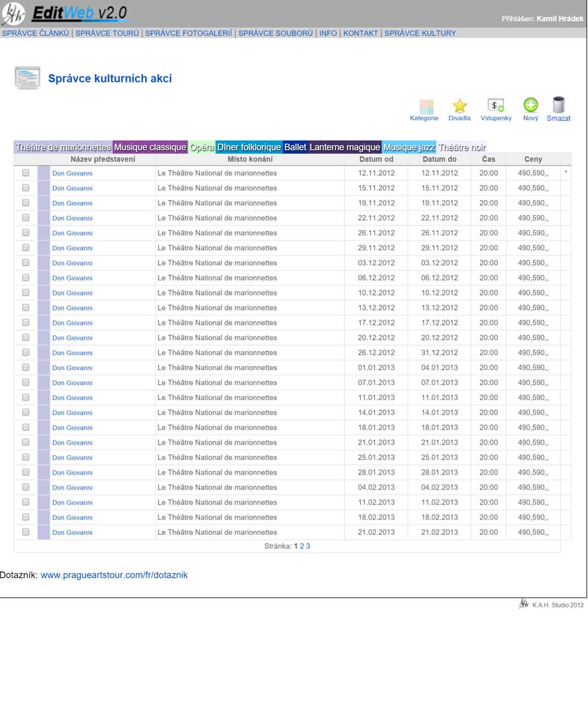Open the Kategorie icon
Viewport: 588px width, 708px height.
[x=425, y=107]
